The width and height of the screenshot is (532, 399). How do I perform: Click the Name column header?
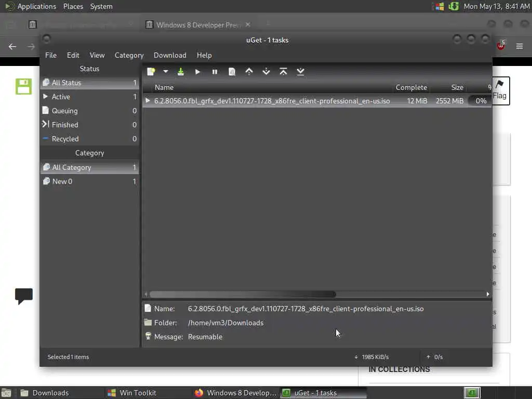click(x=164, y=87)
